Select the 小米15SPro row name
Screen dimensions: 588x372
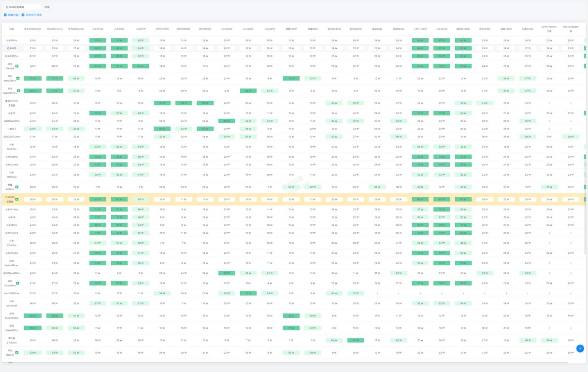pyautogui.click(x=11, y=157)
